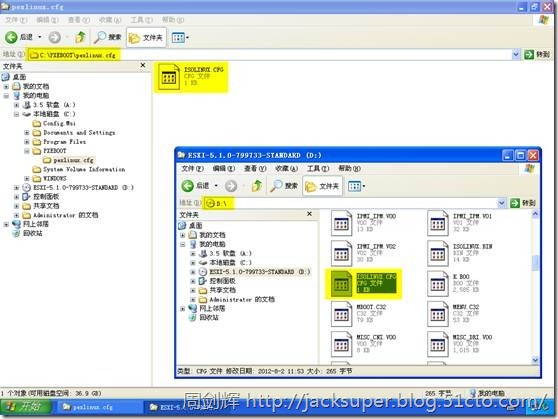Viewport: 558px width, 419px height.
Task: Select K.B00 file icon
Action: point(437,284)
